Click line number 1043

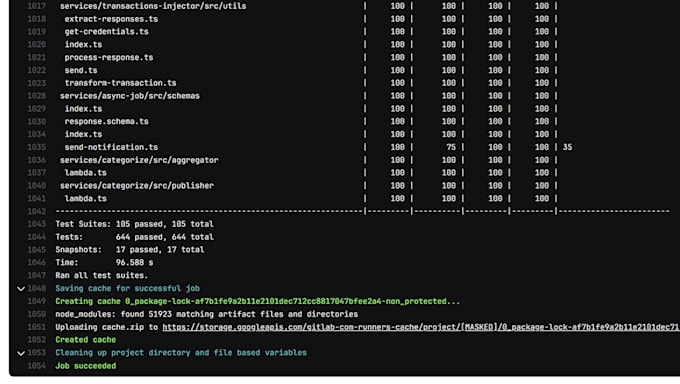coord(36,224)
